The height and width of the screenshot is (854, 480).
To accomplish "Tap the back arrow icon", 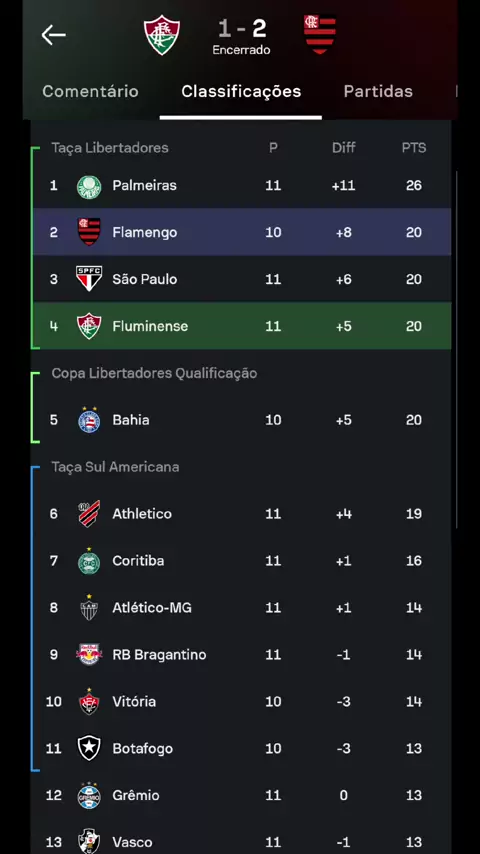I will pos(53,35).
